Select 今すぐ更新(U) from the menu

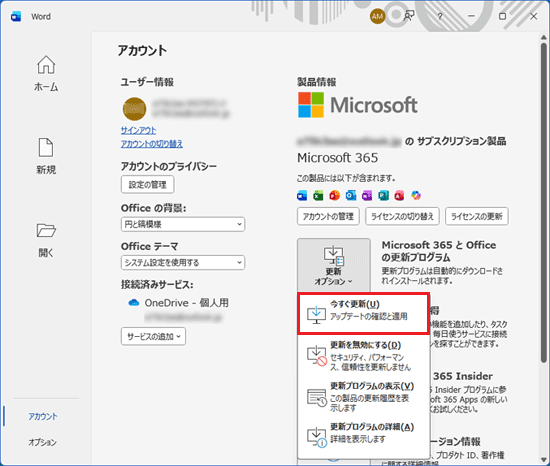363,314
